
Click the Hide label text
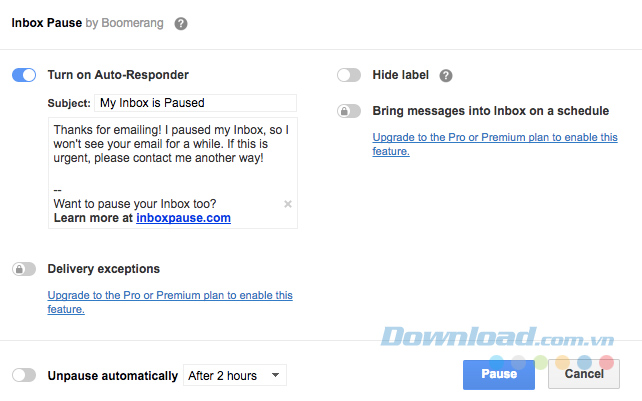(x=401, y=75)
